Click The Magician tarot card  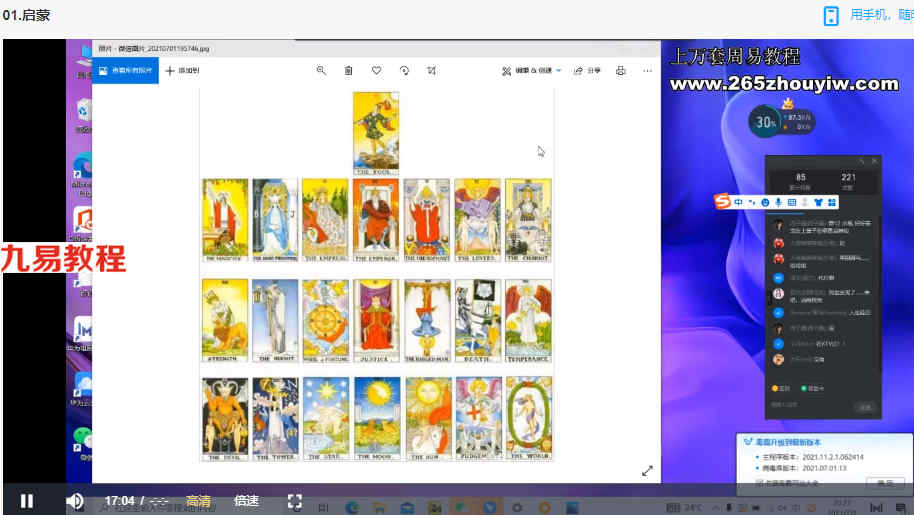[x=225, y=220]
